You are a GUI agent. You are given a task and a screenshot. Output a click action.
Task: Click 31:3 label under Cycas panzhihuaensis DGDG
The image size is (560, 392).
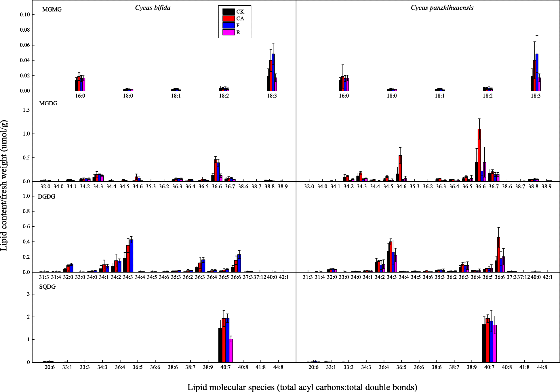(x=308, y=277)
